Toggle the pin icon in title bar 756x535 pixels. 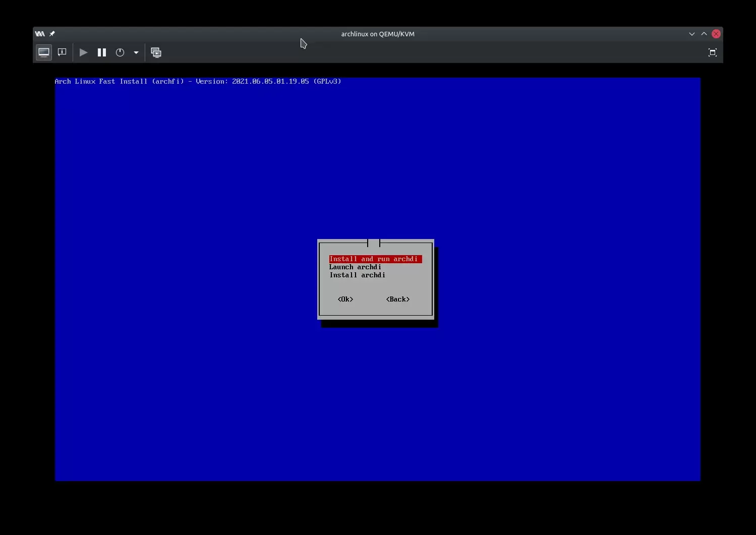[52, 34]
